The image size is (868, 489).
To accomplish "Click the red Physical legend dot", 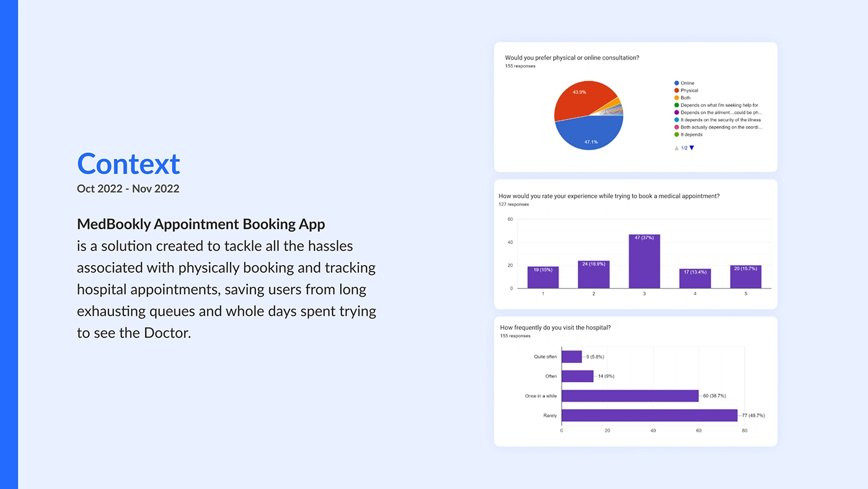I will pos(676,91).
